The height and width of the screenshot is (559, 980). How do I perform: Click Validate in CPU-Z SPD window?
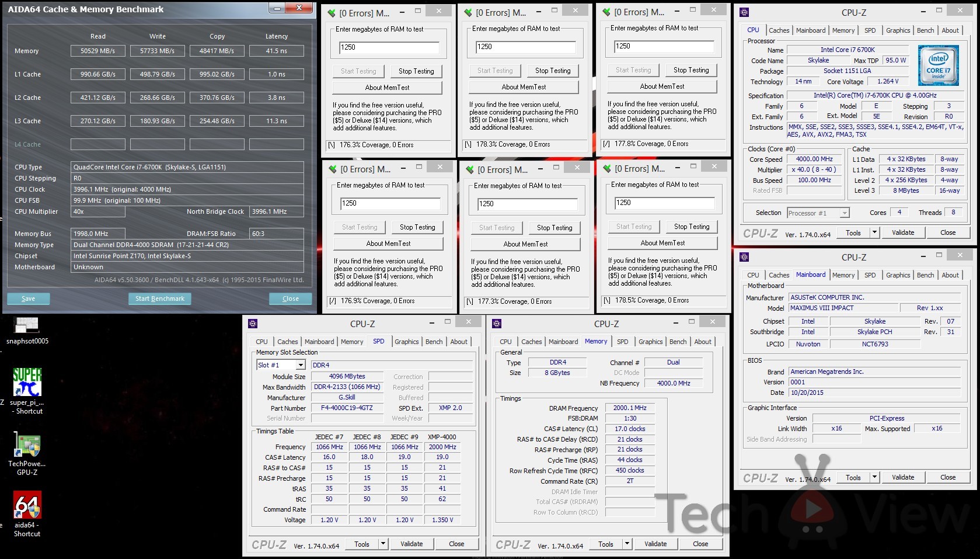pyautogui.click(x=411, y=544)
